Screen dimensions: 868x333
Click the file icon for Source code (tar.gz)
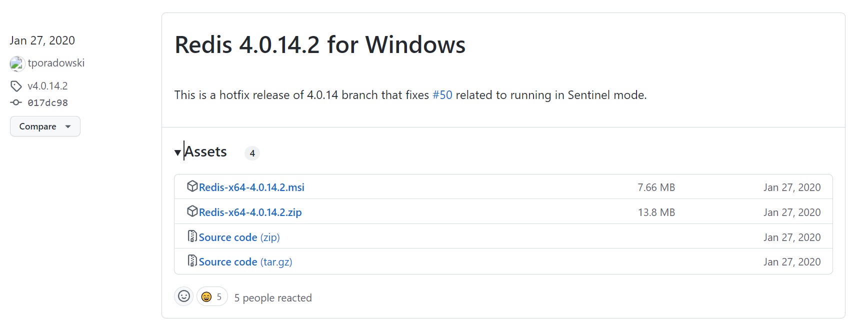[192, 261]
